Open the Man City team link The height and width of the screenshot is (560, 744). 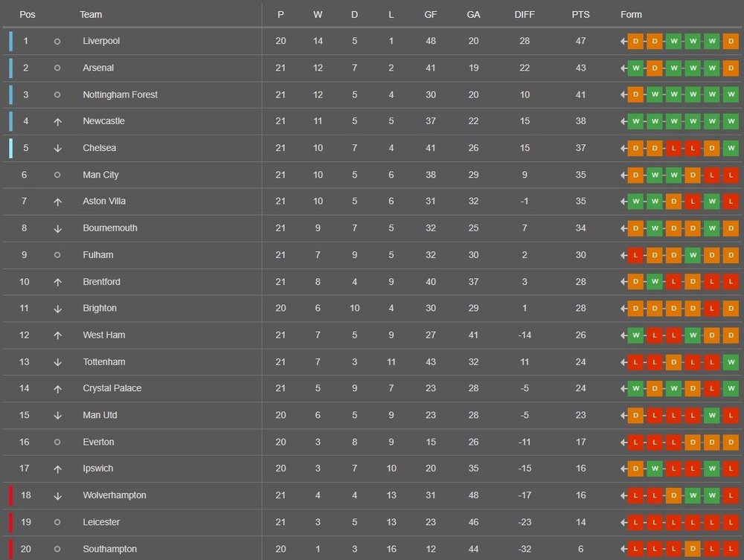tap(100, 175)
